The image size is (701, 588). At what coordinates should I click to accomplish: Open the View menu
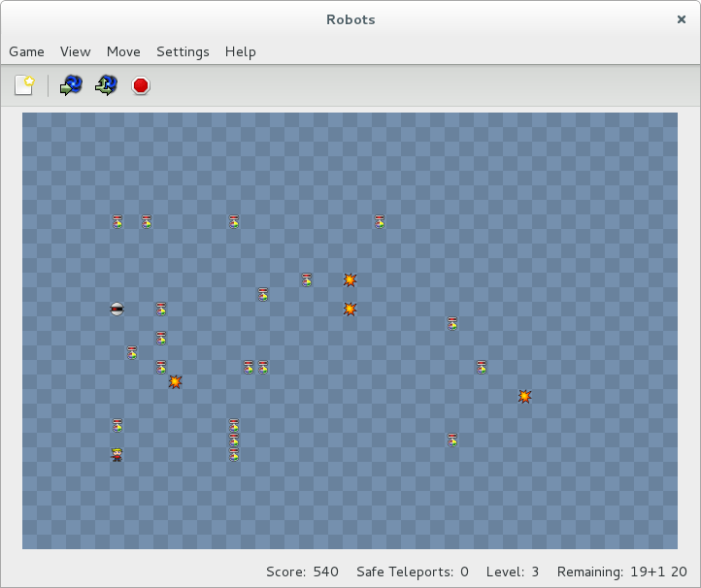pos(75,51)
